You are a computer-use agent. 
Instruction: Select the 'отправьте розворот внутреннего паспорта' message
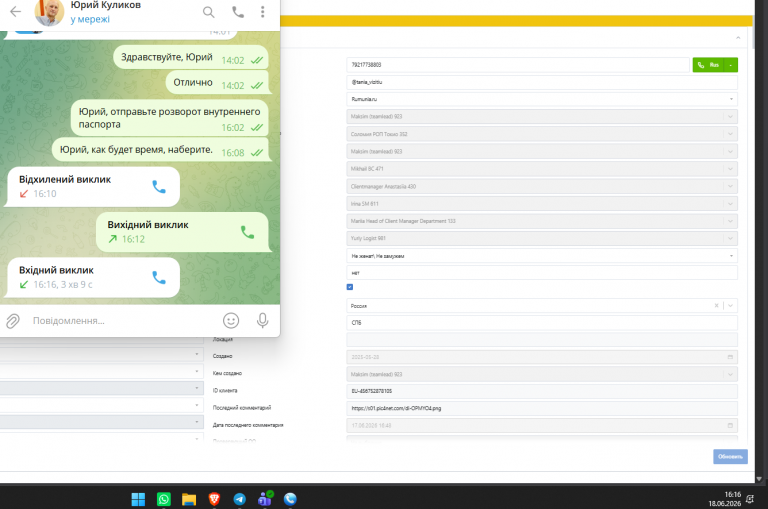tap(169, 118)
